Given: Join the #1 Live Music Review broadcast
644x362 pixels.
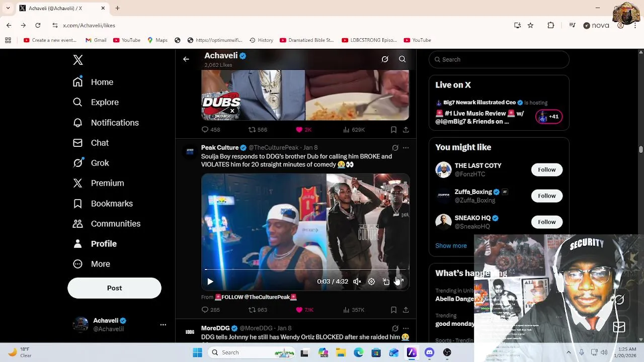Looking at the screenshot, I should [479, 117].
